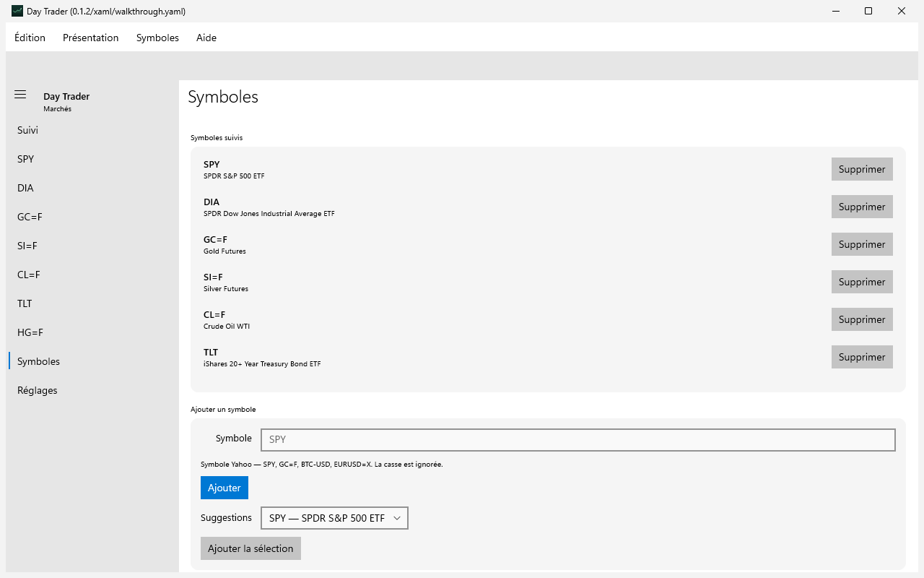This screenshot has height=578, width=924.
Task: Select TLT in the sidebar navigation
Action: [92, 303]
